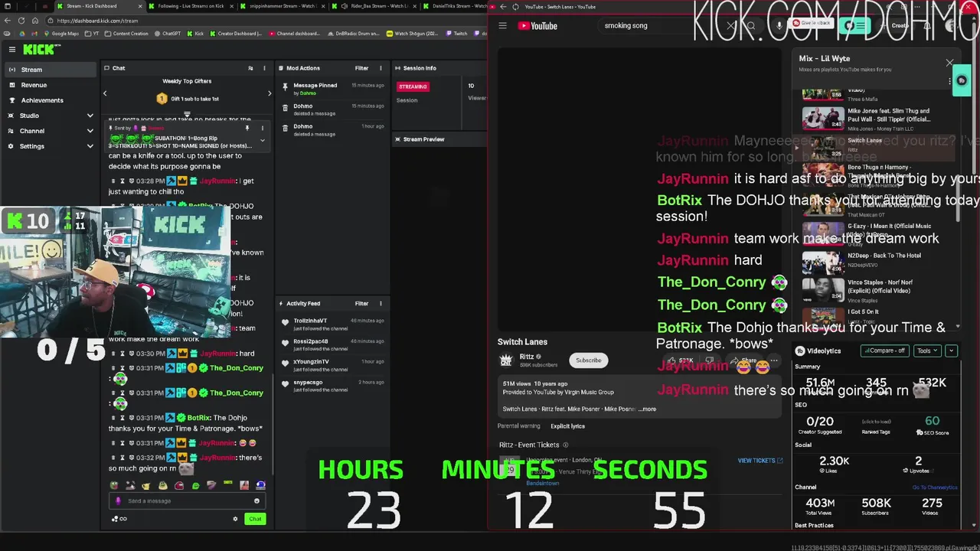Click the gold rank 1 gifter badge
This screenshot has height=551, width=980.
(162, 99)
